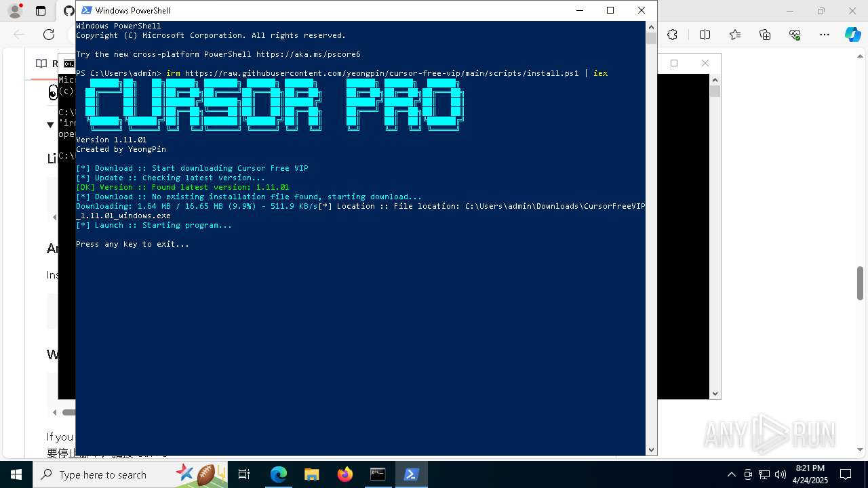Click '[OK] Version :: Found latest version' line

[182, 187]
